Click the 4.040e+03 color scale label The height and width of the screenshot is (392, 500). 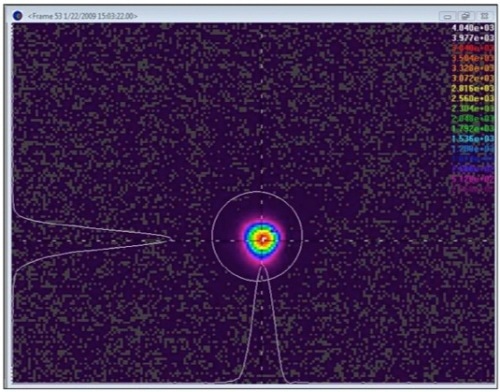tap(473, 28)
